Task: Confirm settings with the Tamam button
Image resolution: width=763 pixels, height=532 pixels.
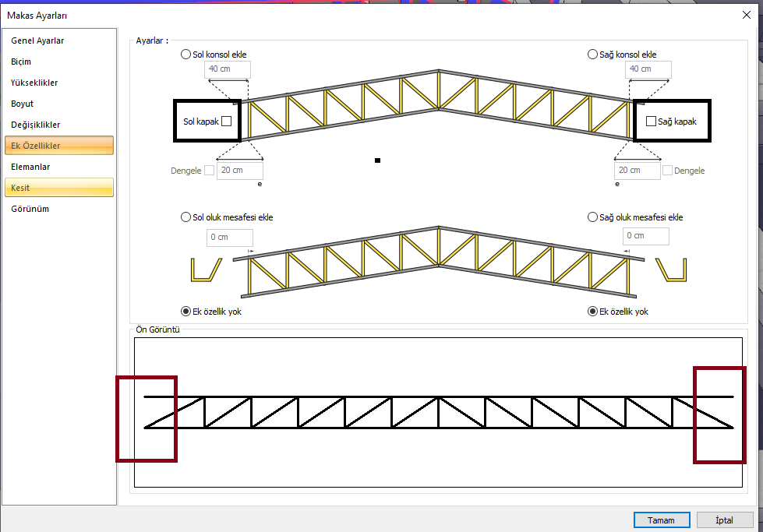Action: click(x=661, y=520)
